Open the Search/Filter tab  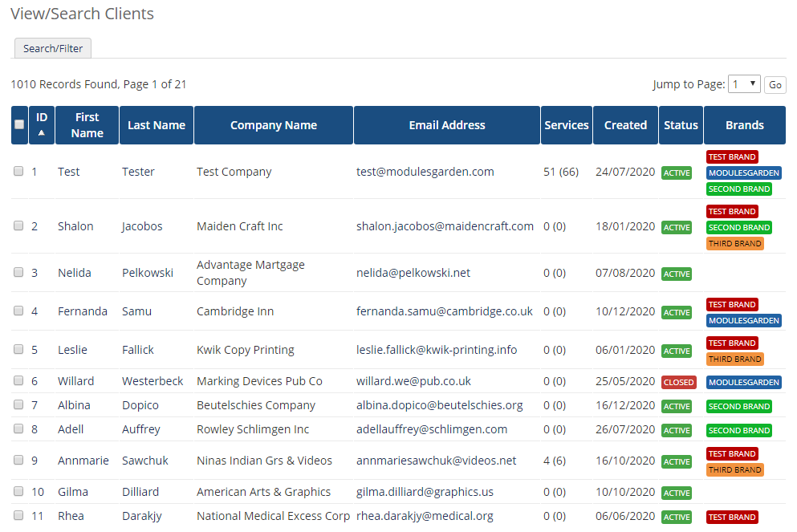tap(52, 47)
